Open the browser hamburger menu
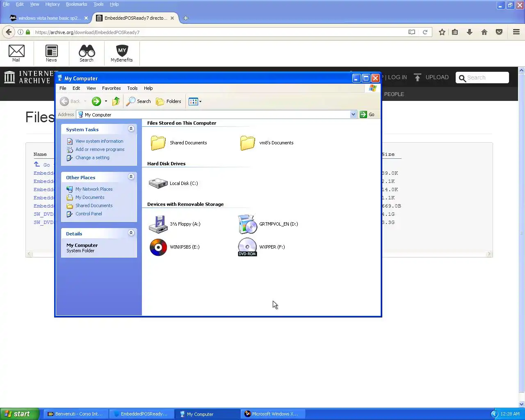 [516, 32]
